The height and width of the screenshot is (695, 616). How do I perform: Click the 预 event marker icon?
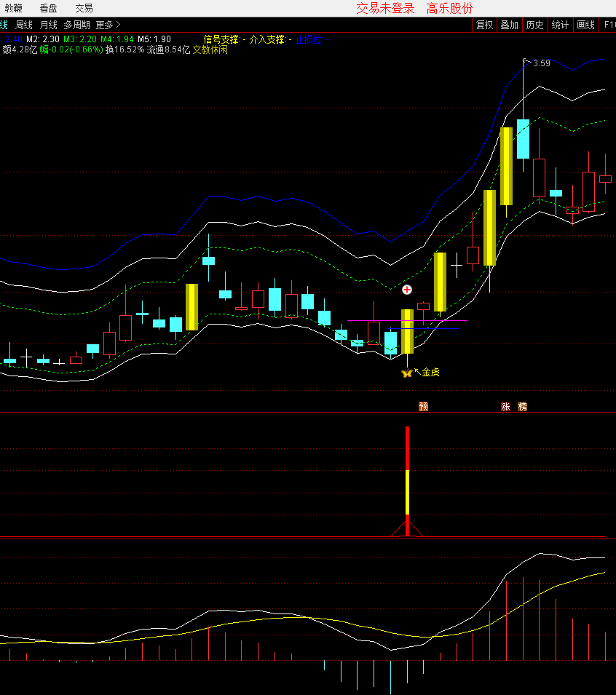(x=423, y=407)
